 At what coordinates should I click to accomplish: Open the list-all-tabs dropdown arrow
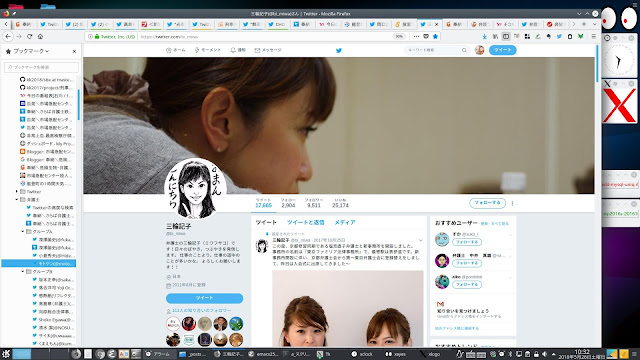[594, 24]
